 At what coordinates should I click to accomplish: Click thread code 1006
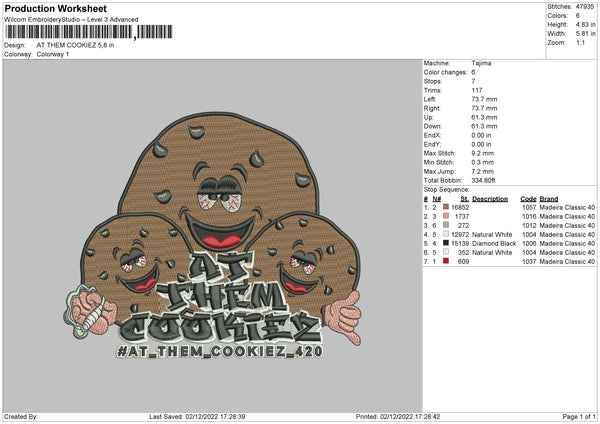click(529, 243)
